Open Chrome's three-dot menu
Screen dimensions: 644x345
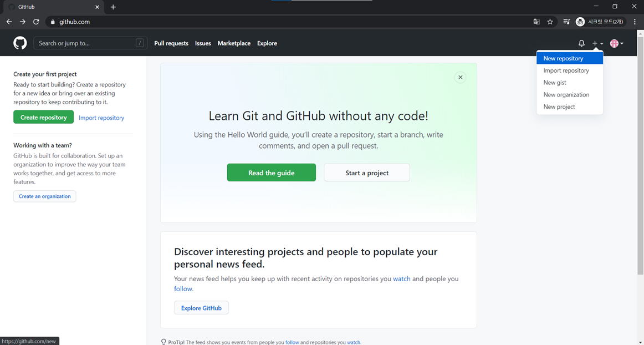click(x=635, y=22)
